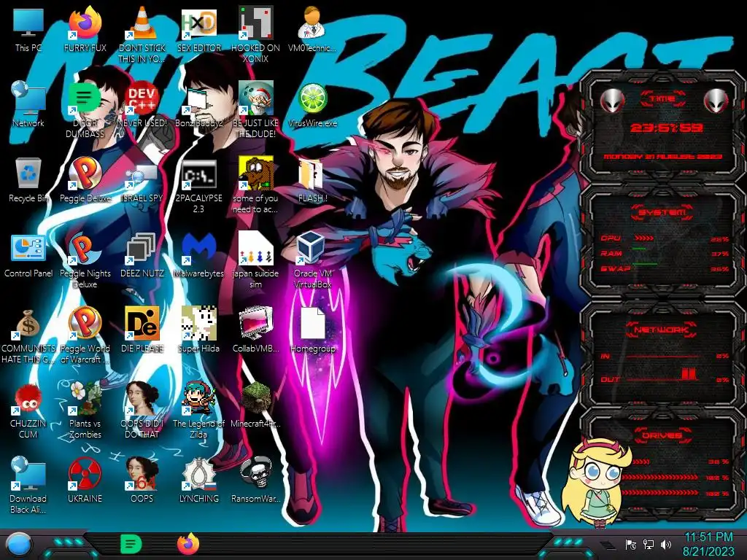The image size is (747, 560).
Task: Click the widget digital time 23:51:59
Action: coord(667,128)
